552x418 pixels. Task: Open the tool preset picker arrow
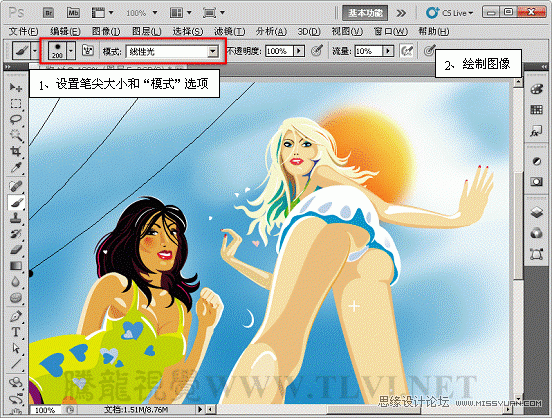click(34, 51)
